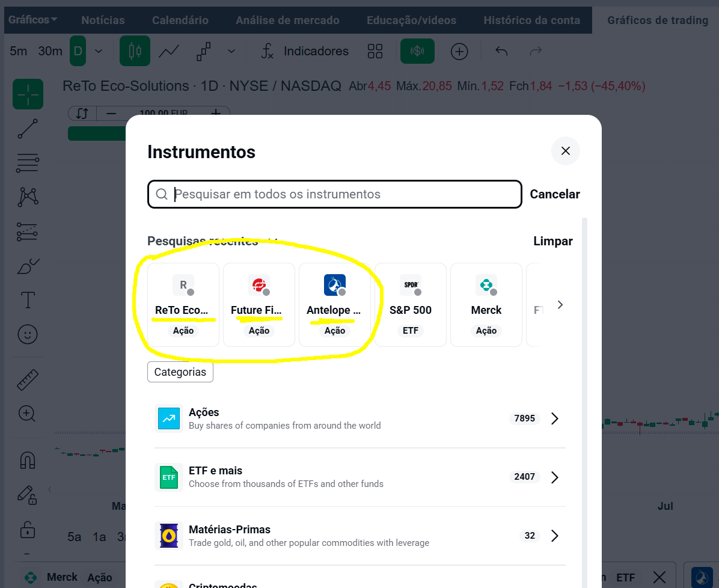
Task: Select the trend line drawing tool
Action: pyautogui.click(x=28, y=129)
